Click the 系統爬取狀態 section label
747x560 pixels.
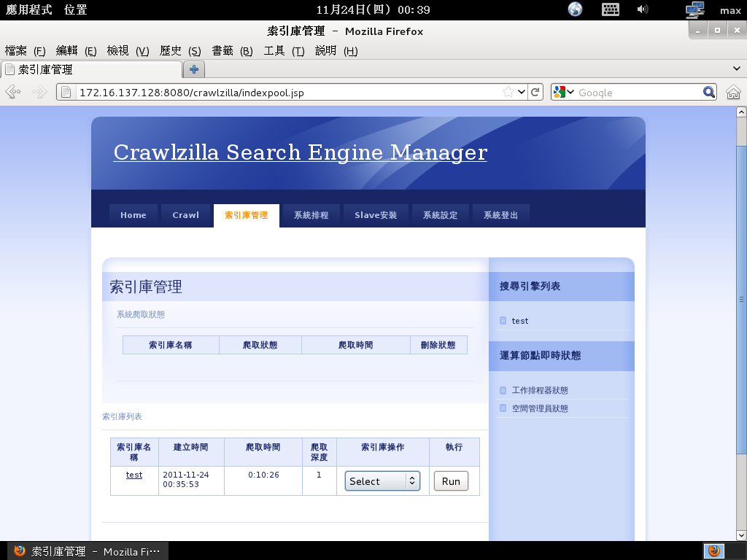141,314
